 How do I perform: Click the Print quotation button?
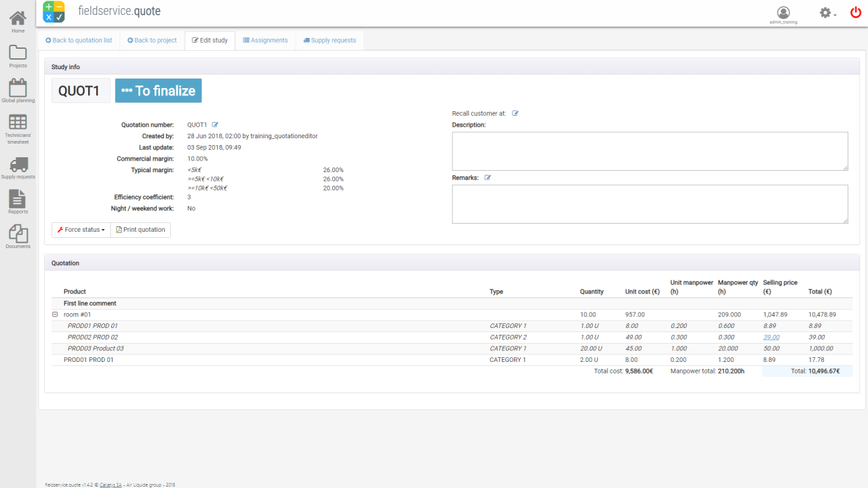click(140, 230)
